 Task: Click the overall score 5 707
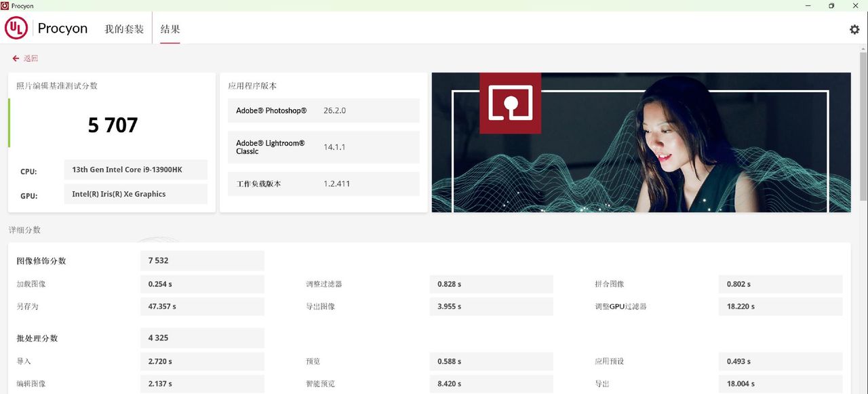113,124
